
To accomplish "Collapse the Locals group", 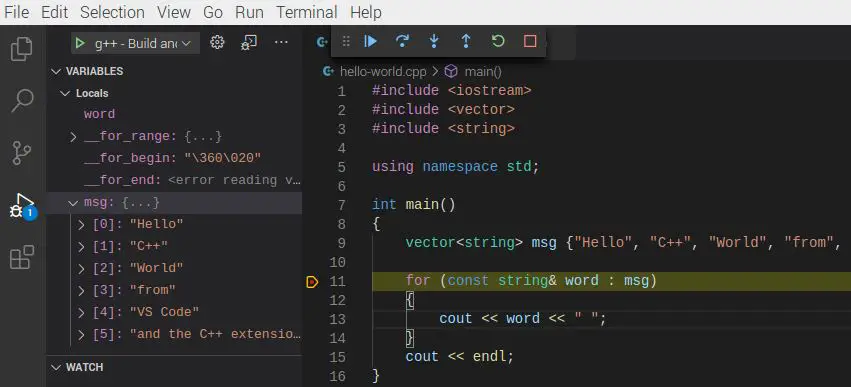I will pos(66,93).
